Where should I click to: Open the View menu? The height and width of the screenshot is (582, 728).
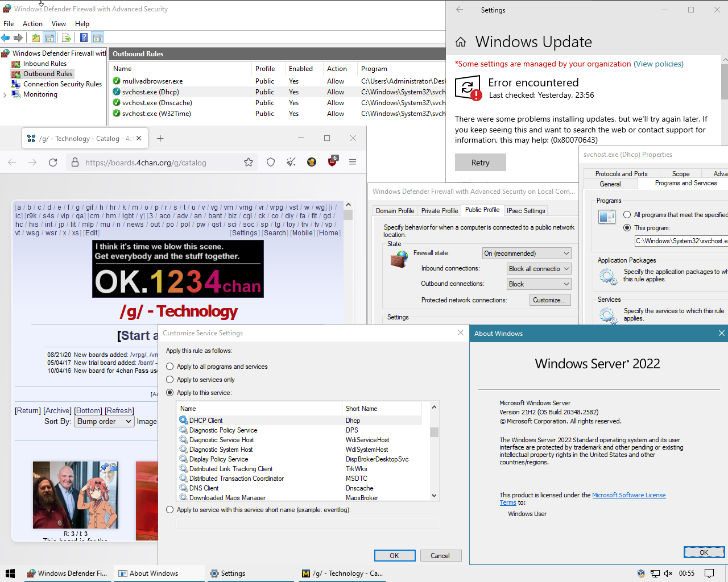(59, 24)
